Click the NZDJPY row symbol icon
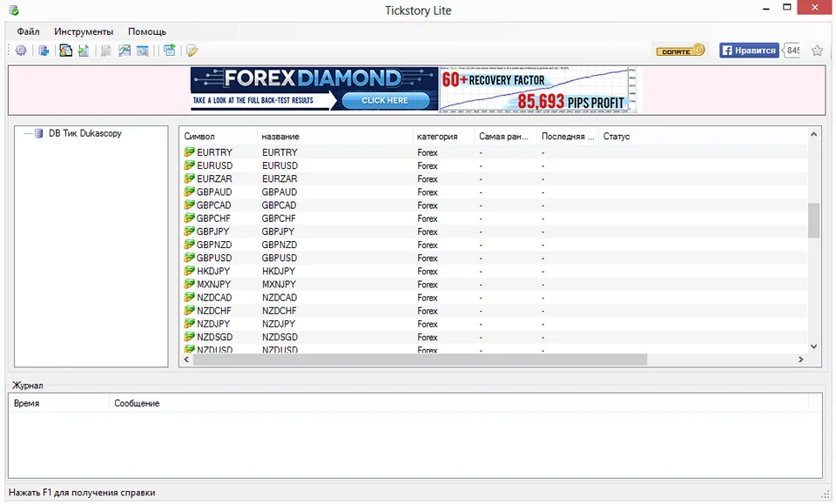Image resolution: width=836 pixels, height=504 pixels. pyautogui.click(x=189, y=324)
